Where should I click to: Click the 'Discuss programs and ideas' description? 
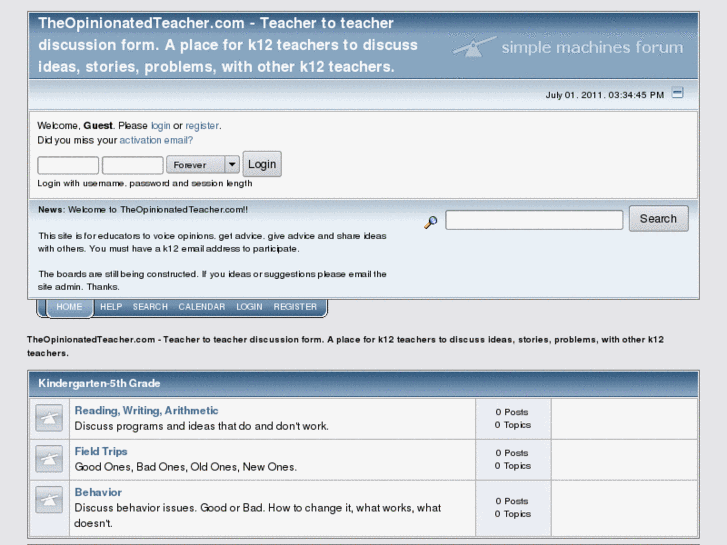click(x=201, y=426)
